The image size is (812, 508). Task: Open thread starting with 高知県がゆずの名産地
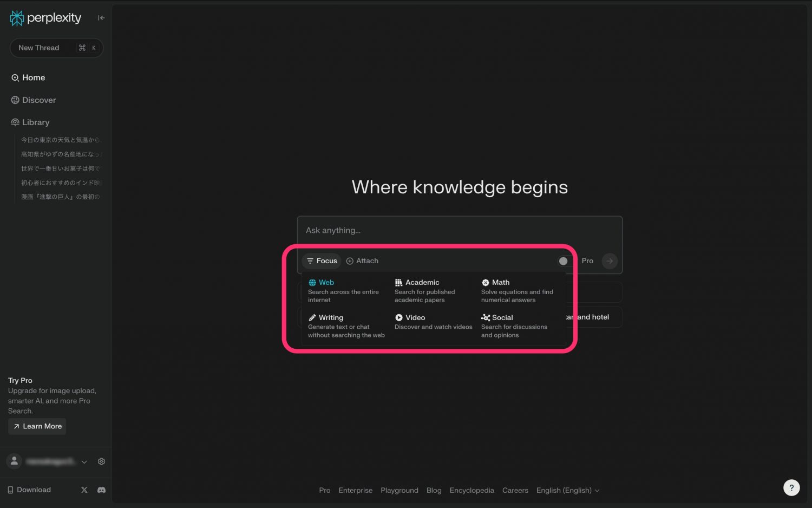[x=61, y=154]
